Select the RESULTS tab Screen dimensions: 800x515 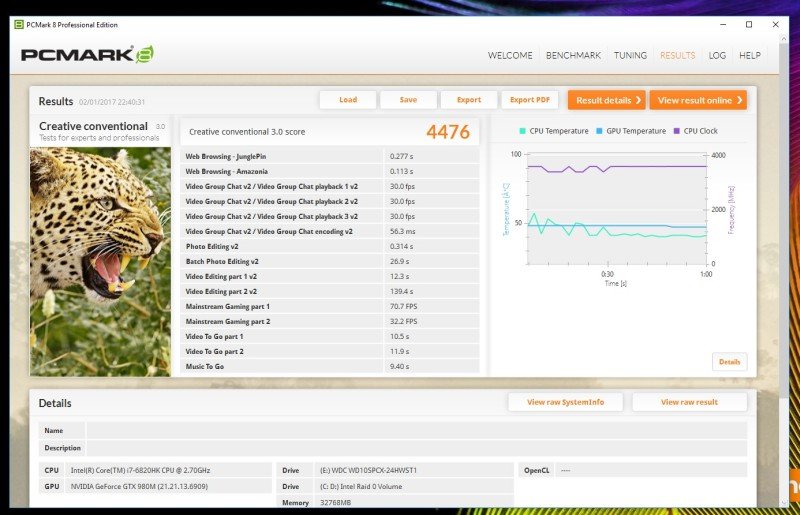click(677, 55)
